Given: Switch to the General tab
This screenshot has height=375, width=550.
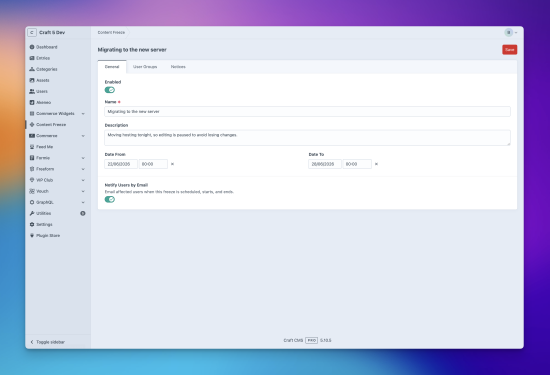Looking at the screenshot, I should tap(112, 67).
